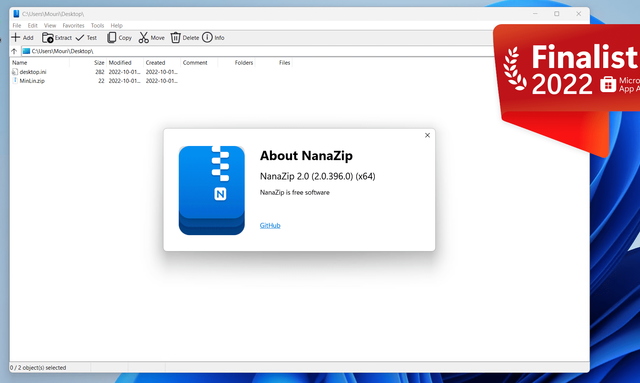Close the About NanaZip dialog

[427, 135]
